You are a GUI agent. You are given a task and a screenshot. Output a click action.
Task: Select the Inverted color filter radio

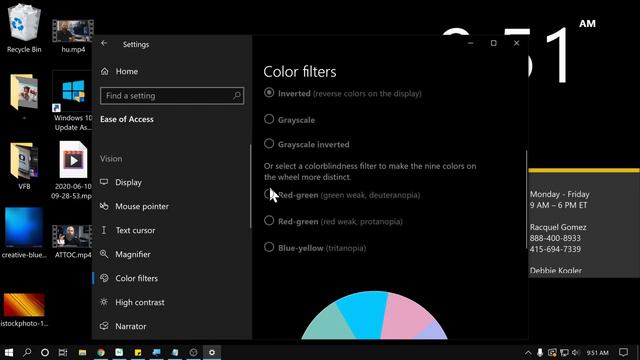coord(269,93)
